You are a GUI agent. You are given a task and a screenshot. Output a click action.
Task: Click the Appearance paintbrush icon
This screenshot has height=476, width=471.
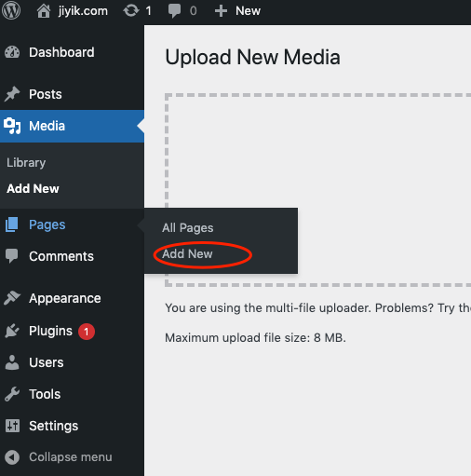(x=12, y=298)
